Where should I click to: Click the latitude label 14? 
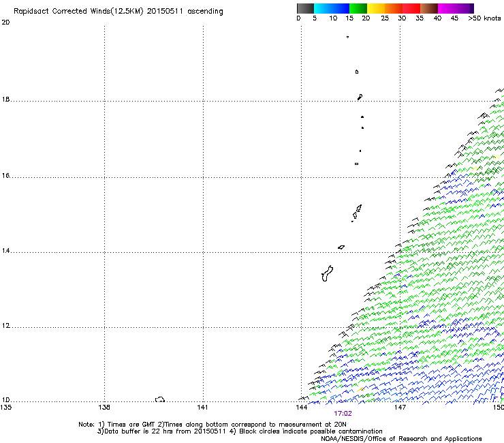coord(5,251)
